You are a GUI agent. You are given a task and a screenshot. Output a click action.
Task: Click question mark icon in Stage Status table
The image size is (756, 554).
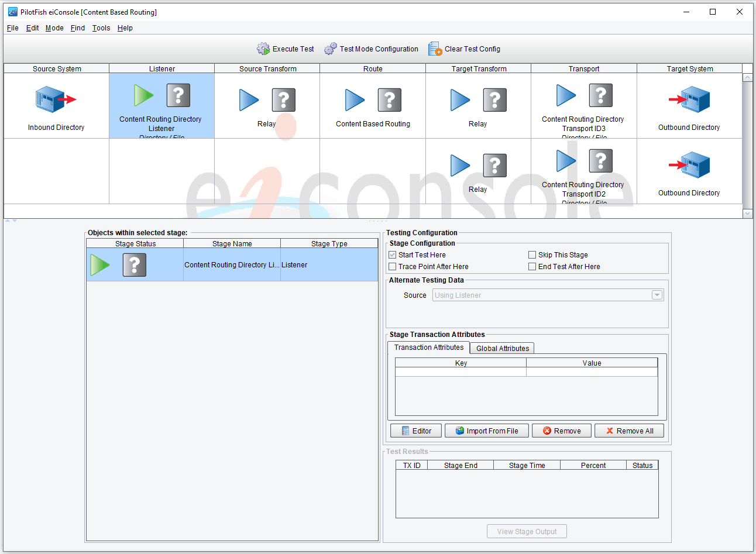pos(135,265)
